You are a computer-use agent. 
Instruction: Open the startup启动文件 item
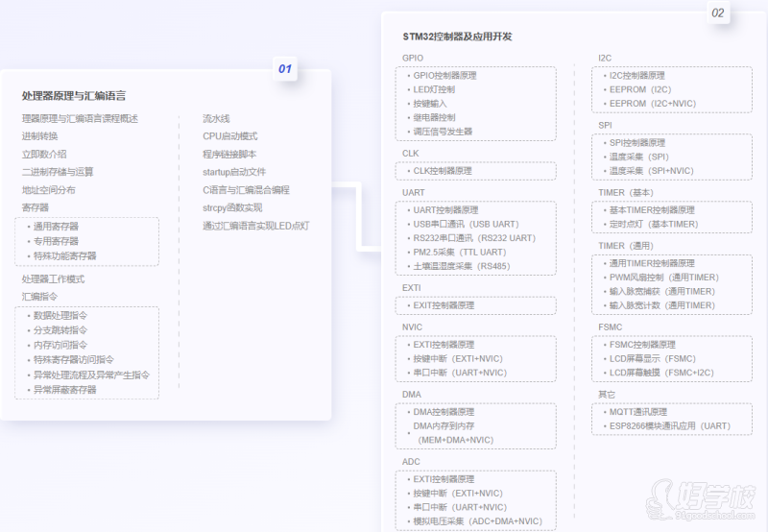point(234,172)
